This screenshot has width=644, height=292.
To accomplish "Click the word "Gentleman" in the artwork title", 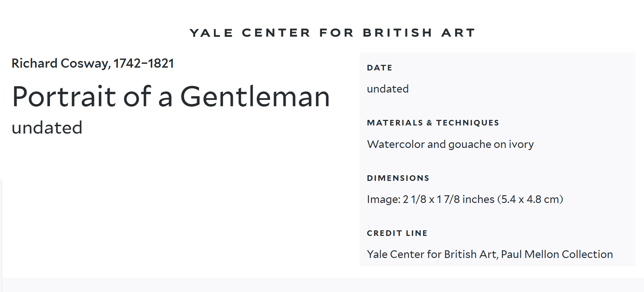I will point(255,97).
